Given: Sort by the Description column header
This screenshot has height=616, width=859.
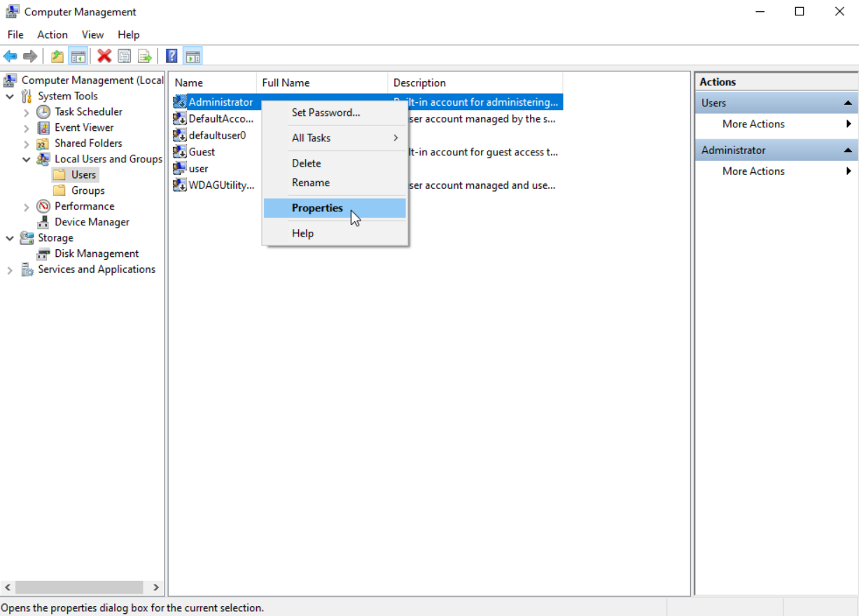Looking at the screenshot, I should (475, 83).
